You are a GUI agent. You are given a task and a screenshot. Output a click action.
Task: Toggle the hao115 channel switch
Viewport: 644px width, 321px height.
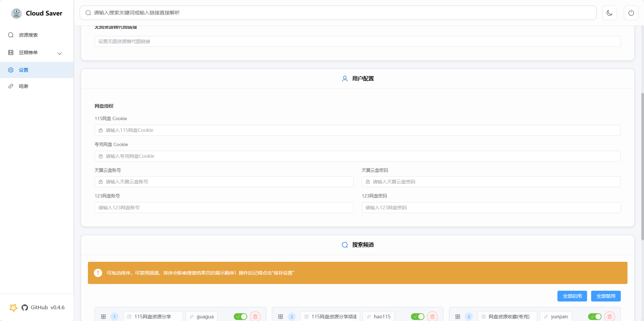[418, 317]
